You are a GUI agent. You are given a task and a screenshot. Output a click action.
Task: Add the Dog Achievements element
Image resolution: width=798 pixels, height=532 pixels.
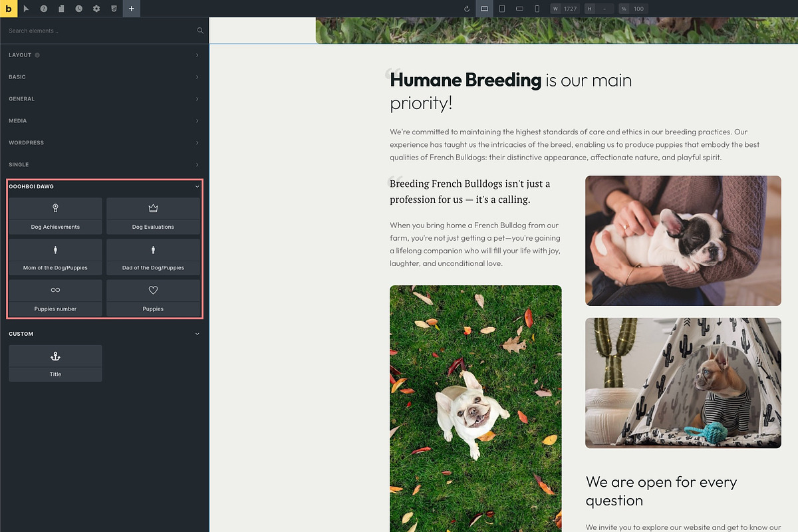point(55,216)
